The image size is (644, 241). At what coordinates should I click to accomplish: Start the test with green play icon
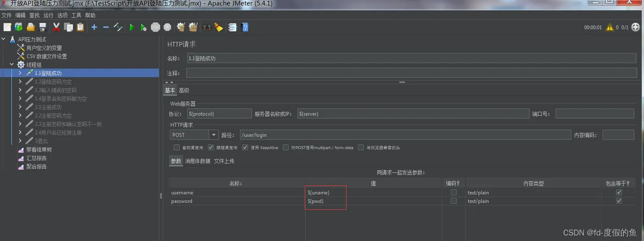(x=132, y=27)
